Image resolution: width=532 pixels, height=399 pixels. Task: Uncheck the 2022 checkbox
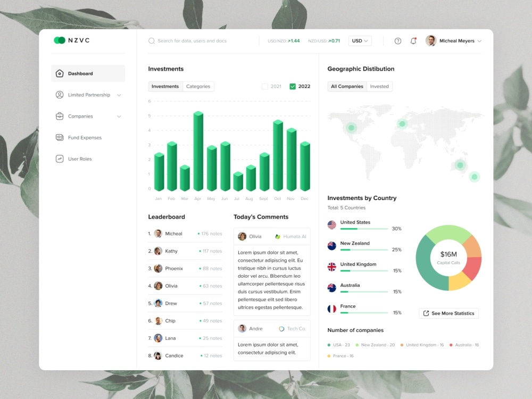click(x=292, y=86)
